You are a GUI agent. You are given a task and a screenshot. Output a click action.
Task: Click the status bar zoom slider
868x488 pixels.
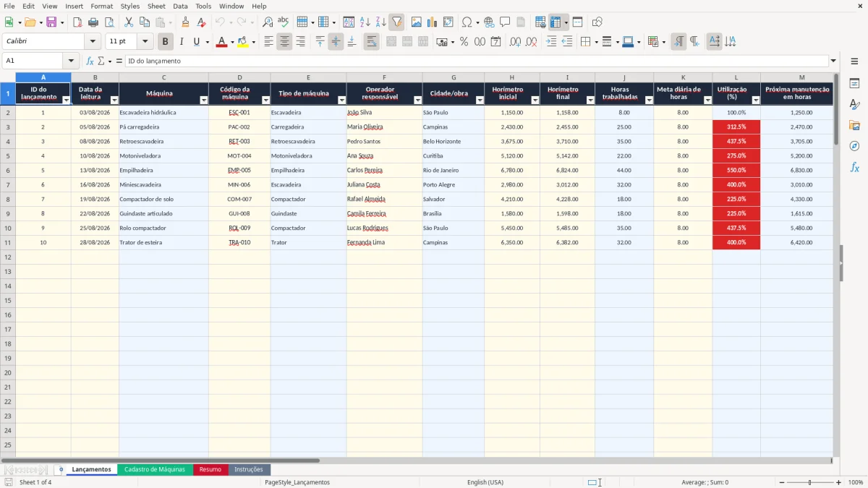coord(809,482)
